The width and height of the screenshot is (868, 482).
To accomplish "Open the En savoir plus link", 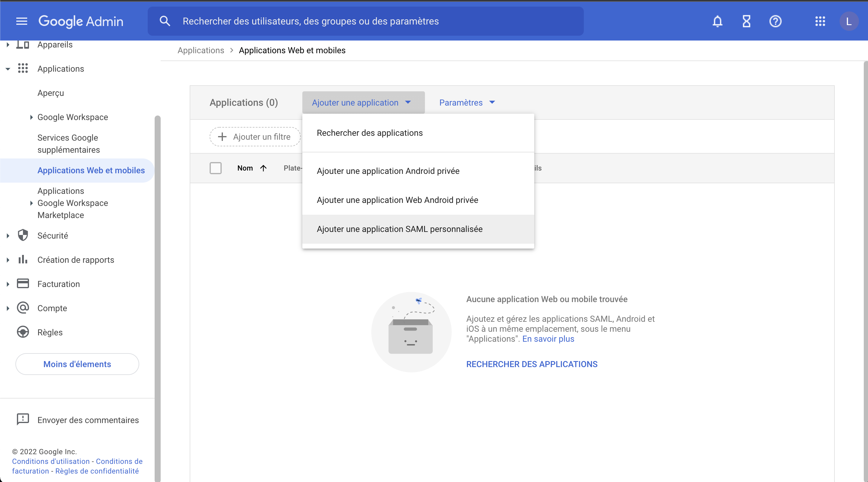I will (548, 339).
